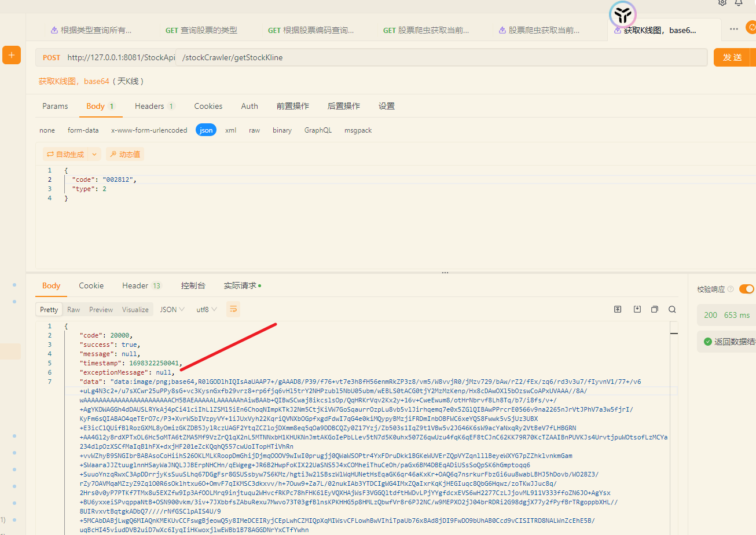756x535 pixels.
Task: Select the none body type
Action: pos(47,130)
